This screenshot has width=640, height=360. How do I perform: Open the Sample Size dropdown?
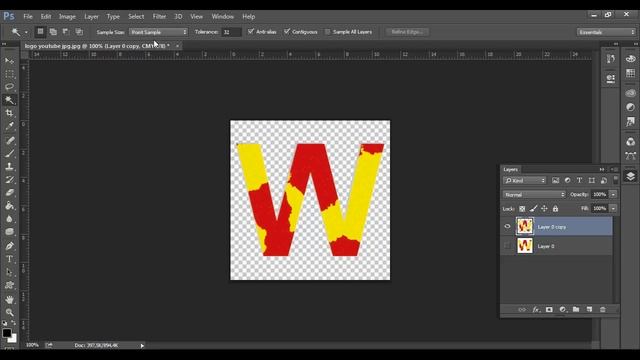pyautogui.click(x=158, y=32)
